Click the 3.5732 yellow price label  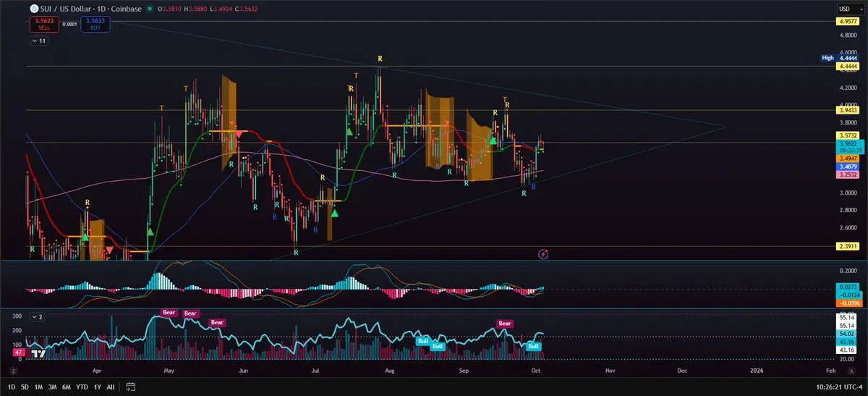[x=847, y=135]
